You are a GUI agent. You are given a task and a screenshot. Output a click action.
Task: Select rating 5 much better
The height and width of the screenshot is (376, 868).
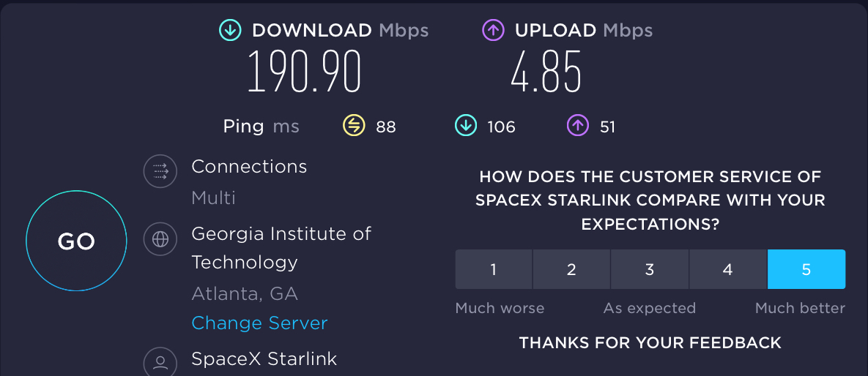pyautogui.click(x=806, y=269)
